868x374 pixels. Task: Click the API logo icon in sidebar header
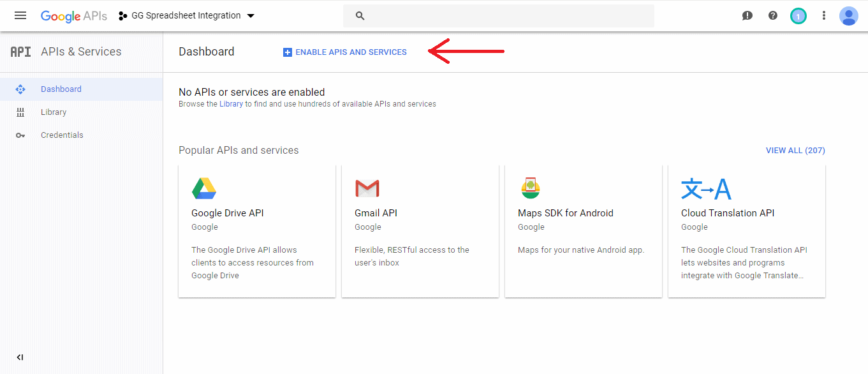[x=20, y=52]
